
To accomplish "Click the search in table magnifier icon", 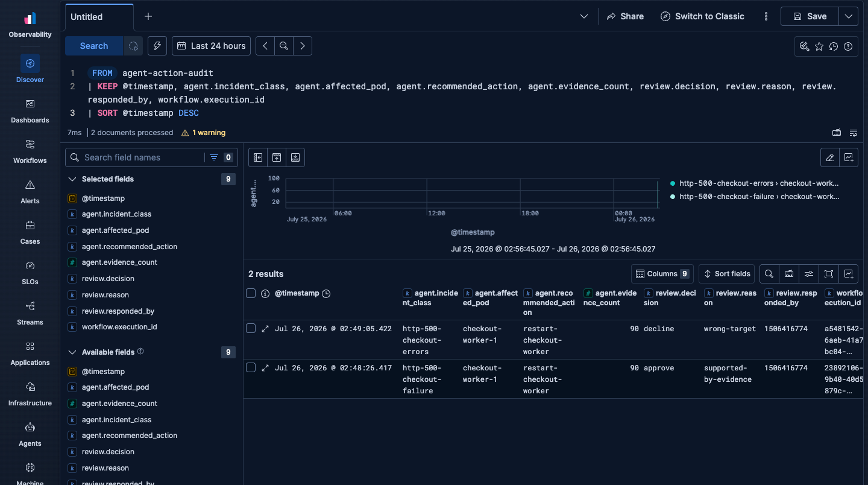I will [x=769, y=274].
